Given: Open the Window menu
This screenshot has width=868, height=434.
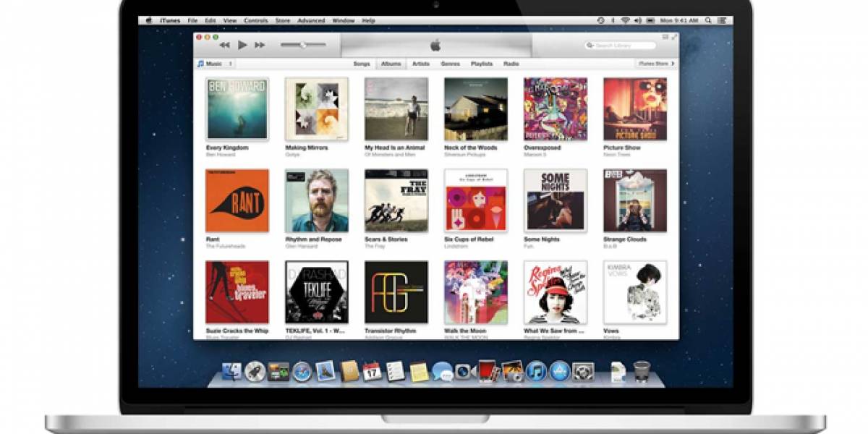Looking at the screenshot, I should [x=344, y=20].
